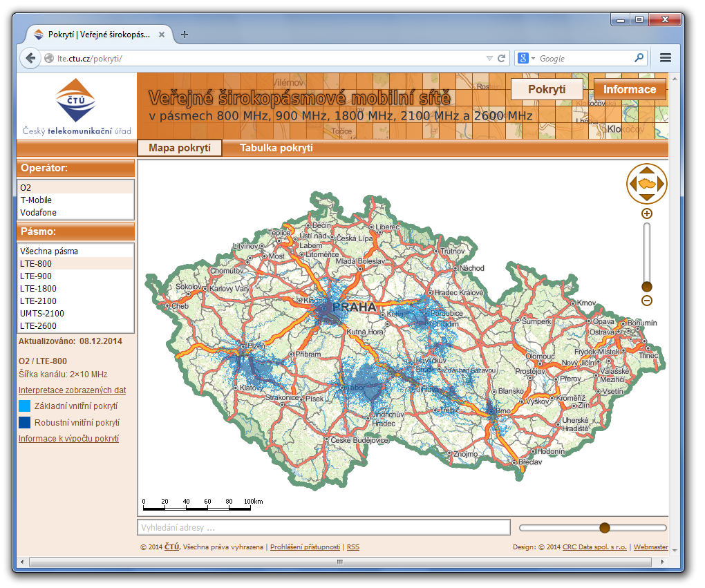The height and width of the screenshot is (588, 705).
Task: Select the LTE-2600 band
Action: point(75,326)
